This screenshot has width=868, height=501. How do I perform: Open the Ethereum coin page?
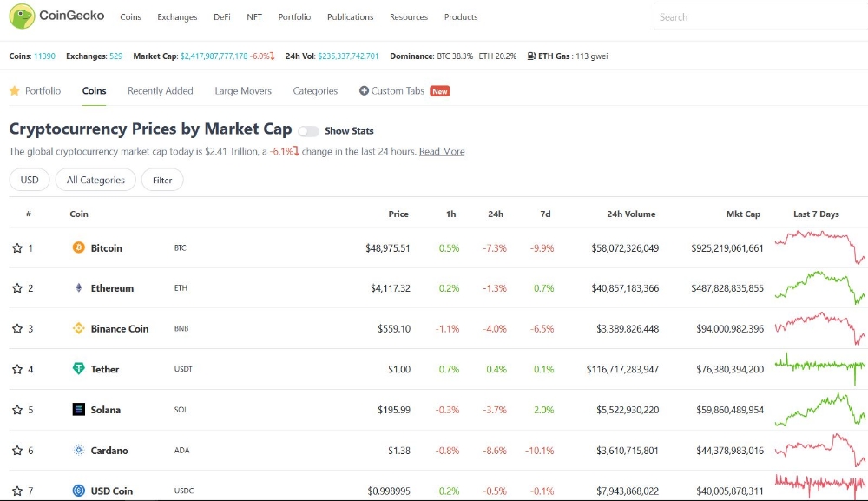pos(112,288)
